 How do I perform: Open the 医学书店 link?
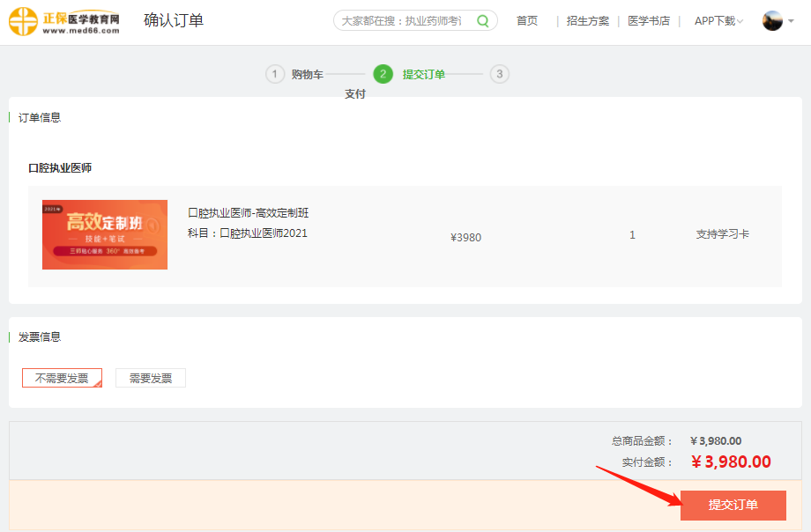649,21
